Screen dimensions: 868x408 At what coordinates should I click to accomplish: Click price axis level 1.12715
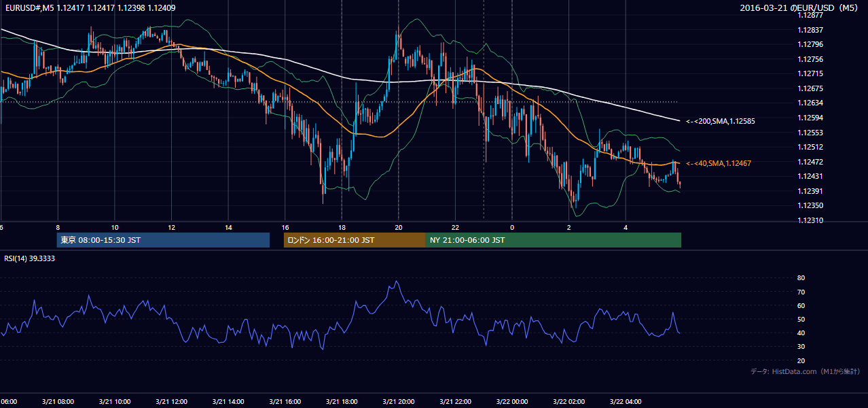tap(810, 73)
